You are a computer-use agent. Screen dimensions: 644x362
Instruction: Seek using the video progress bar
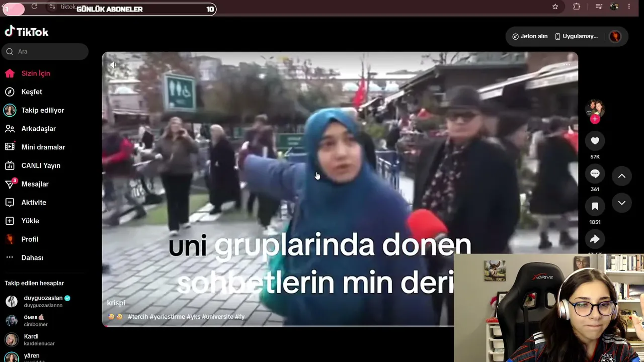tap(278, 326)
